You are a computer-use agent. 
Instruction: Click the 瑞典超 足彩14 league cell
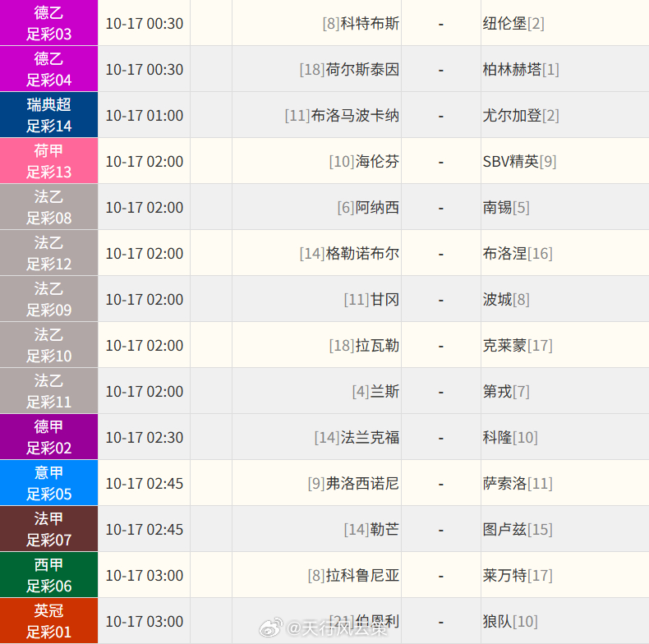click(48, 115)
